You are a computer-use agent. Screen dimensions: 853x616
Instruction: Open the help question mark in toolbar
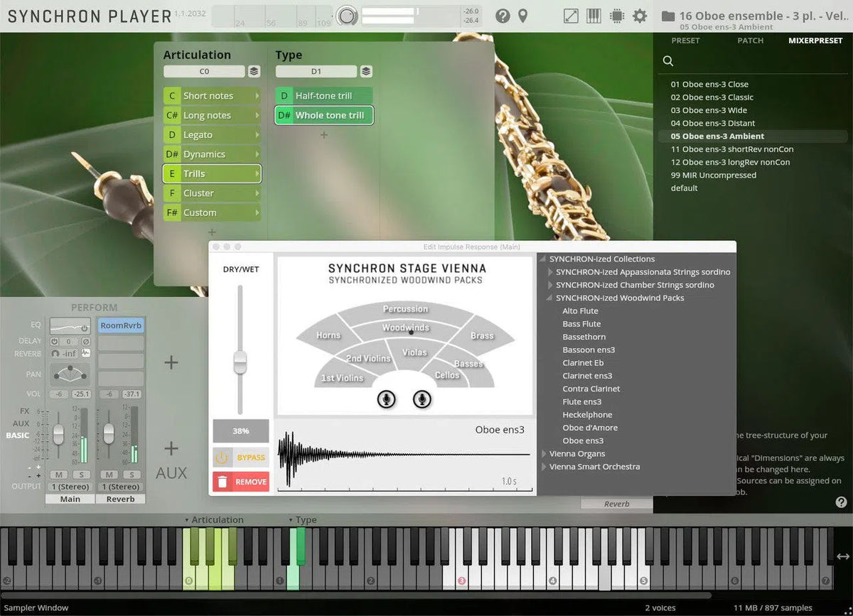[x=503, y=16]
